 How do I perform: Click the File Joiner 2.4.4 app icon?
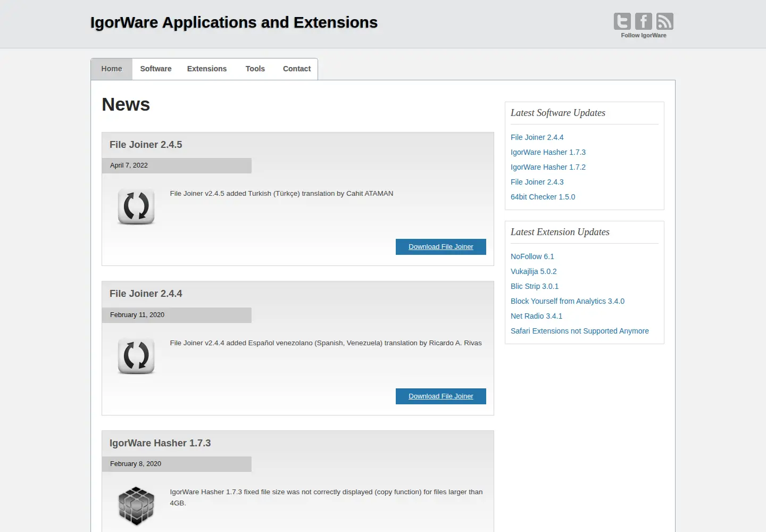[136, 355]
